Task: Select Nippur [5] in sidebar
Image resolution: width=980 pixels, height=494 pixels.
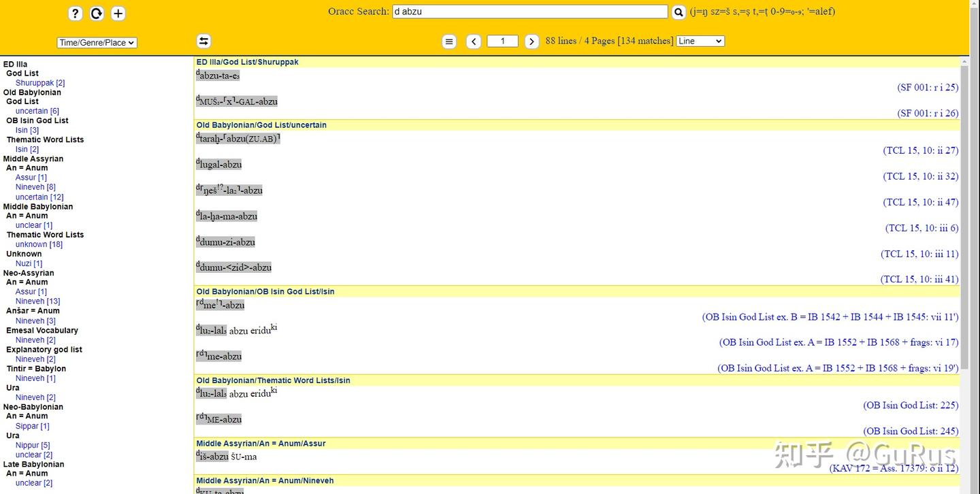Action: pos(33,445)
